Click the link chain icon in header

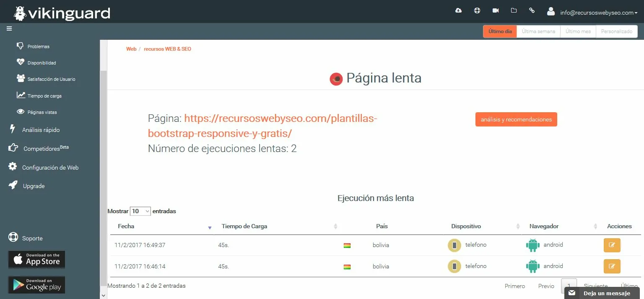tap(532, 11)
